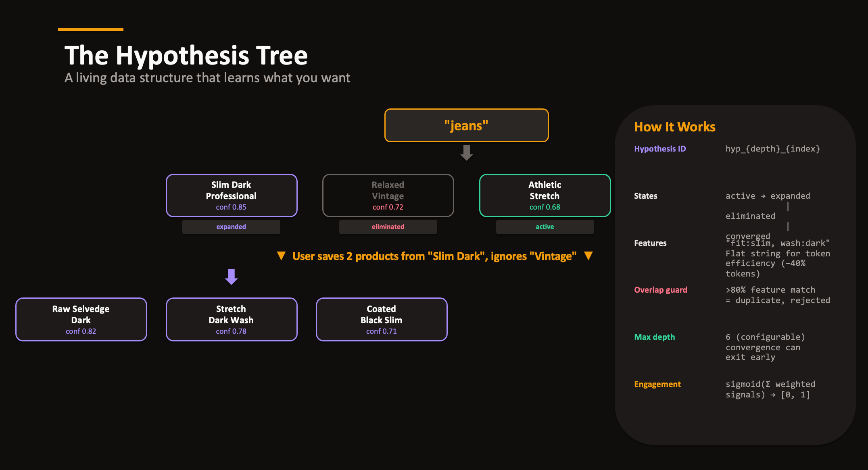Select the "jeans" root node
868x470 pixels.
pos(466,125)
